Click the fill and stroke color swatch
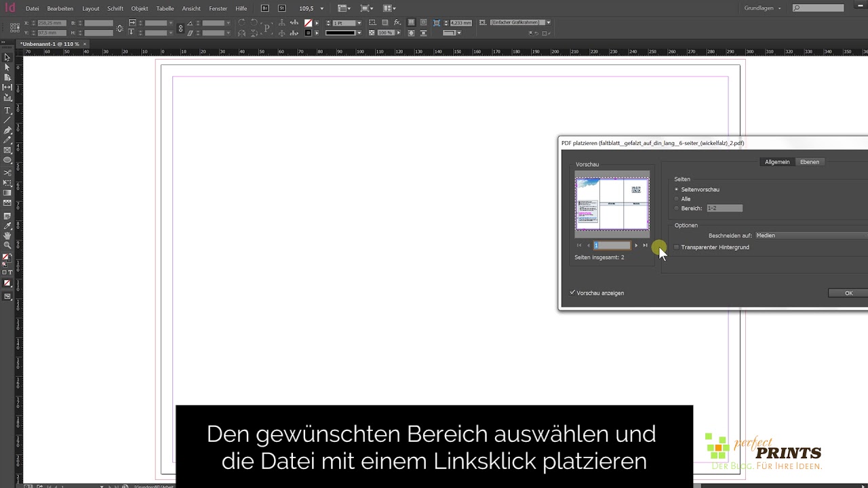Image resolution: width=868 pixels, height=488 pixels. pyautogui.click(x=7, y=258)
